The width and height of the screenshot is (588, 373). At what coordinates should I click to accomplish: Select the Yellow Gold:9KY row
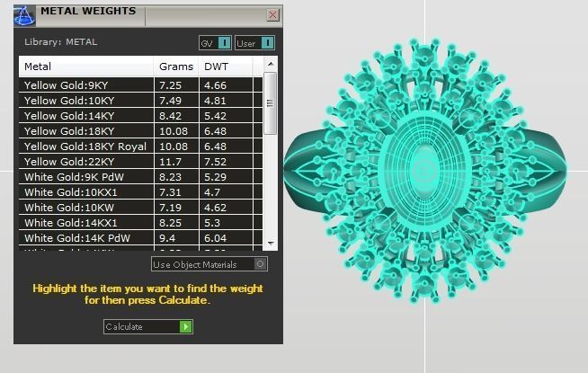140,85
